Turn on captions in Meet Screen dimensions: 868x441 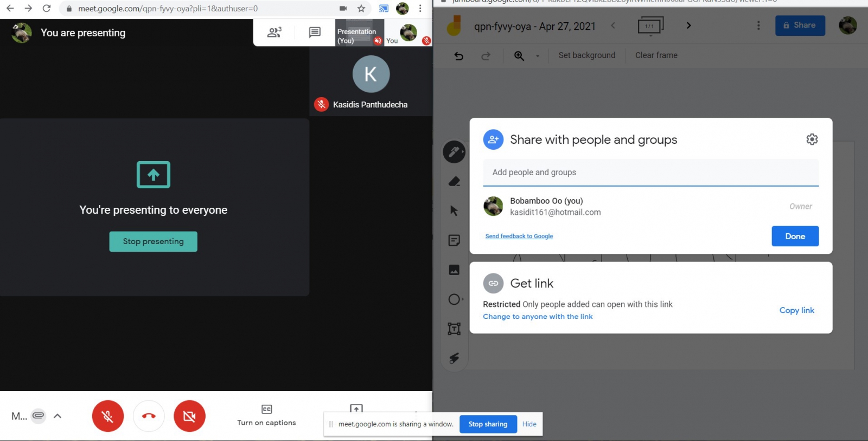click(266, 416)
